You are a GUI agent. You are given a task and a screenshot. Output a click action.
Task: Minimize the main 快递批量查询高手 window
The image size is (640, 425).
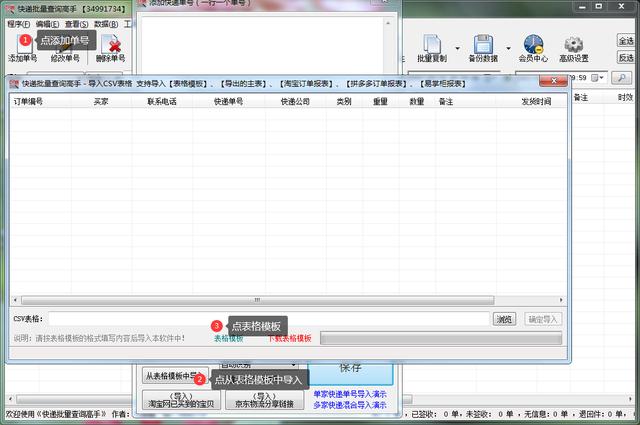click(582, 7)
